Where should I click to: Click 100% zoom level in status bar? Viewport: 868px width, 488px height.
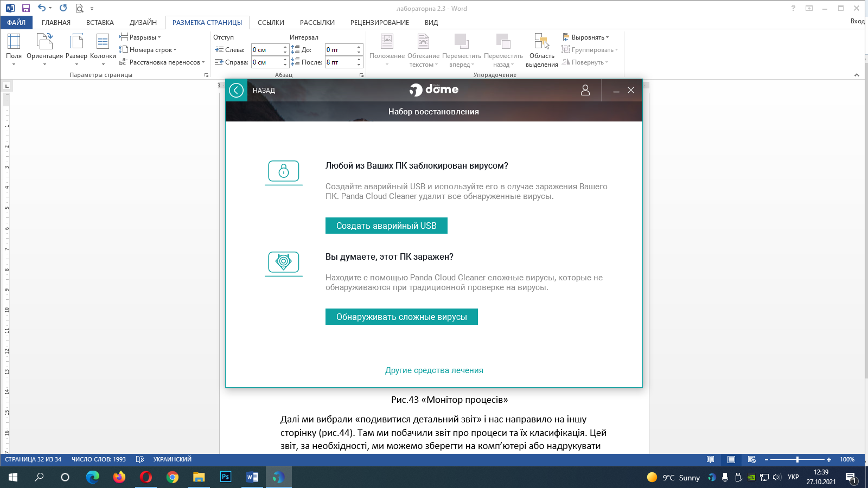(847, 459)
